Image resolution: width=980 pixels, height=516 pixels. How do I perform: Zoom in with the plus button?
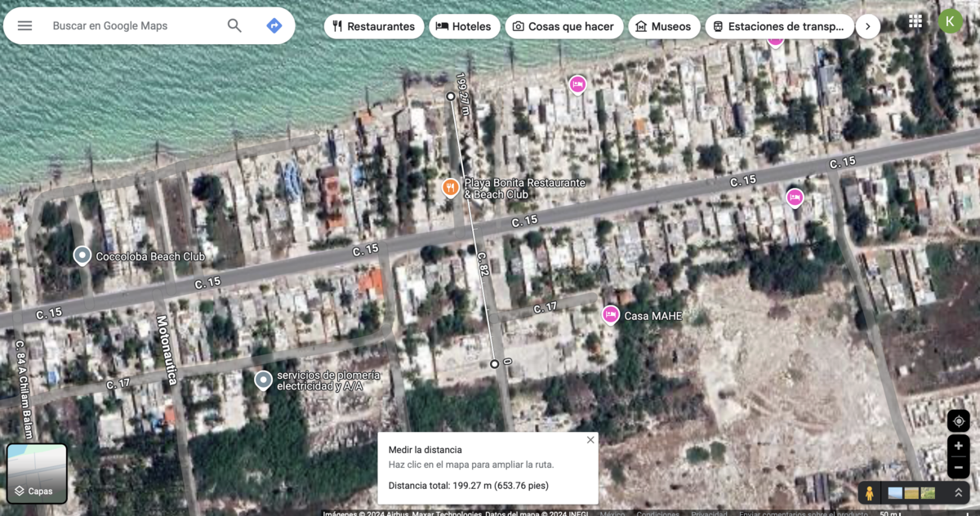click(x=959, y=447)
